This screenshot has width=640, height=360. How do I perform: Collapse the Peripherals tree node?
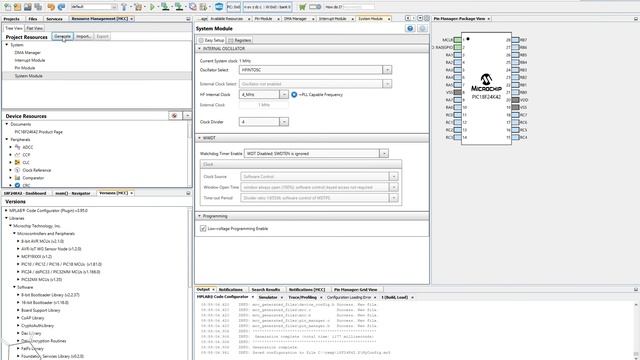coord(7,140)
